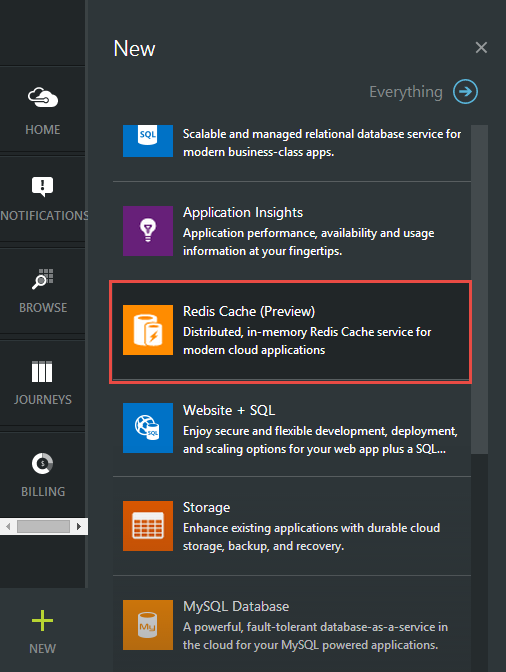Click the NOTIFICATIONS label in sidebar
Screen dimensions: 506x672
coord(44,216)
